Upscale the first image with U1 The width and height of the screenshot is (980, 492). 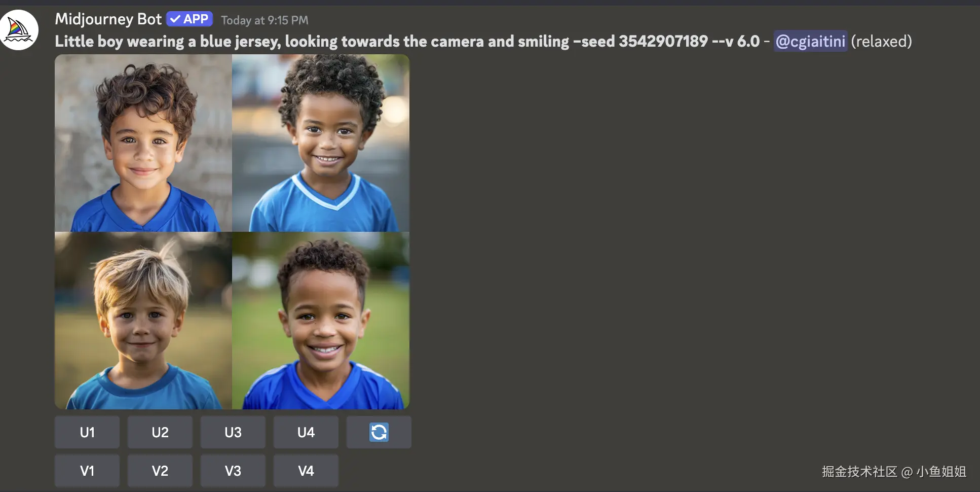(x=87, y=432)
